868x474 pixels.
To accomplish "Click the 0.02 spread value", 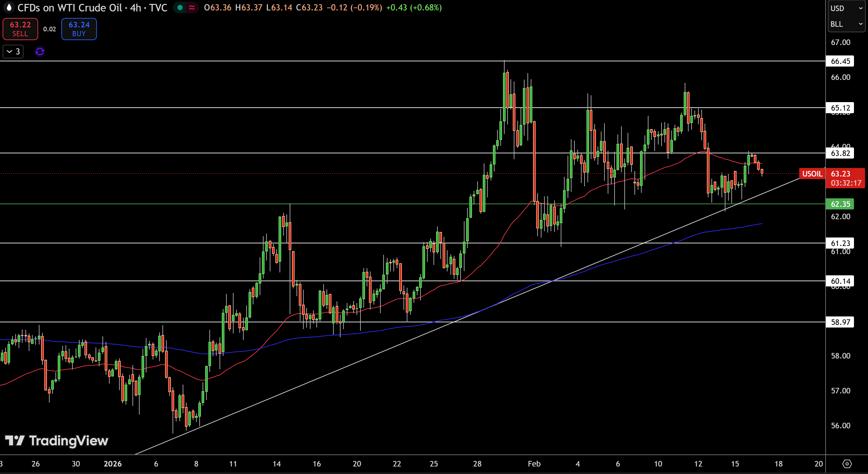I will (x=50, y=29).
